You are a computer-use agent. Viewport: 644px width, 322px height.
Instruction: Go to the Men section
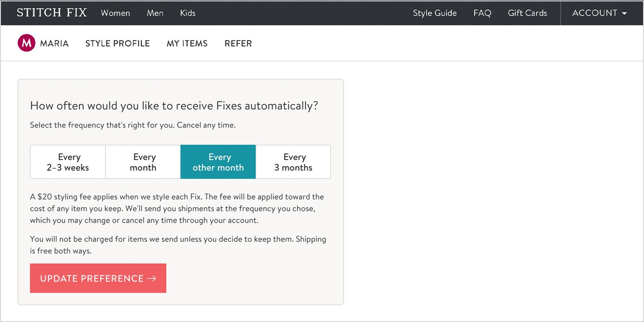point(155,13)
